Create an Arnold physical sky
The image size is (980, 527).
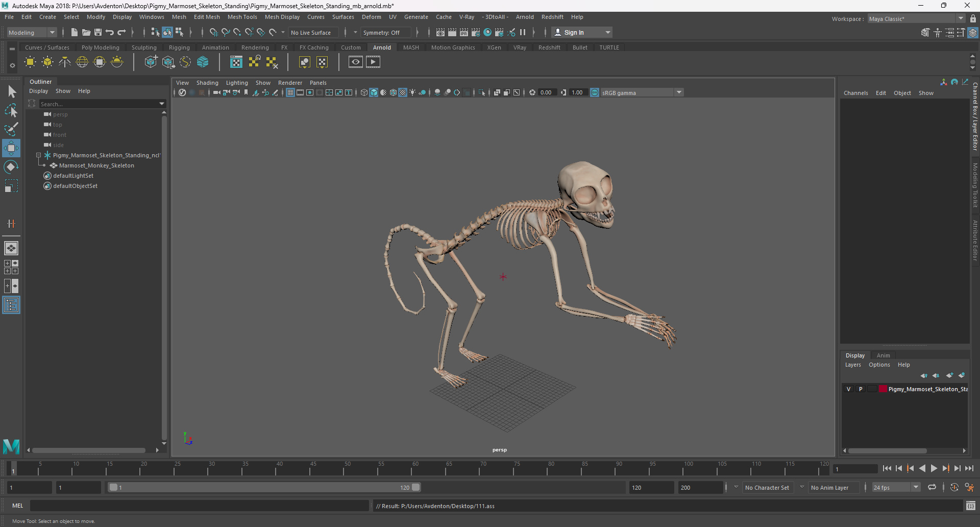117,62
